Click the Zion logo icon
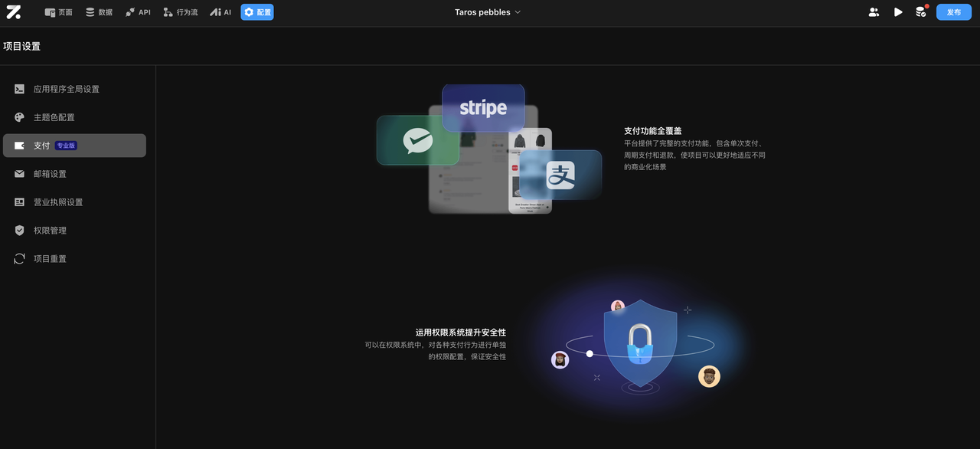Screen dimensions: 980x449 (x=13, y=12)
